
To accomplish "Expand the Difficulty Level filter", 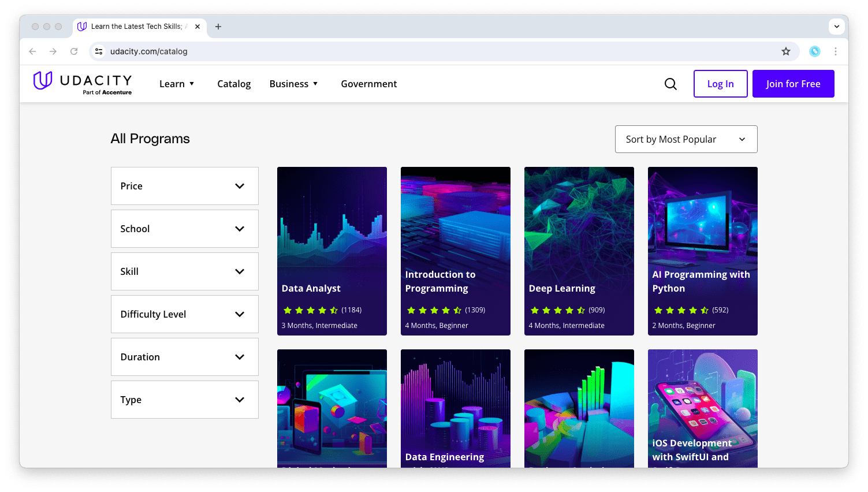I will click(184, 314).
